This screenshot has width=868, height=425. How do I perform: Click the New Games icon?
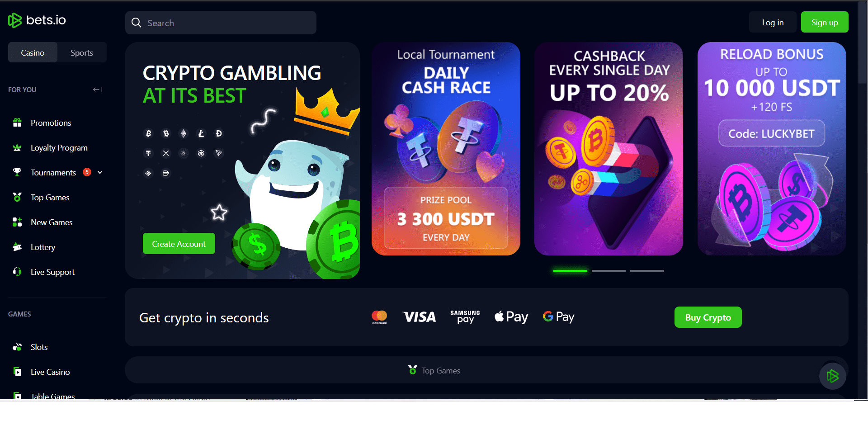tap(17, 222)
